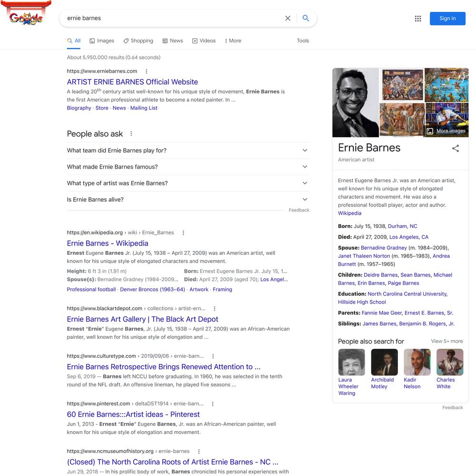Viewport: 476px width, 476px height.
Task: Click the Google doodle logo
Action: [26, 14]
